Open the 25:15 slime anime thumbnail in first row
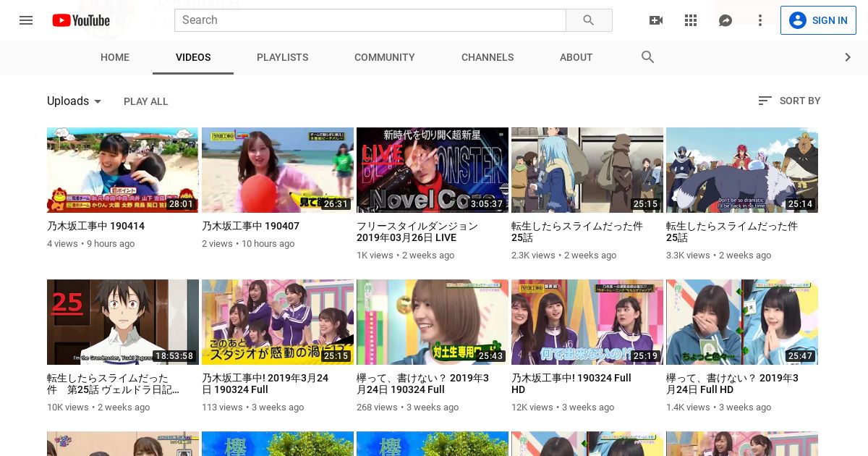The height and width of the screenshot is (456, 868). pyautogui.click(x=587, y=170)
